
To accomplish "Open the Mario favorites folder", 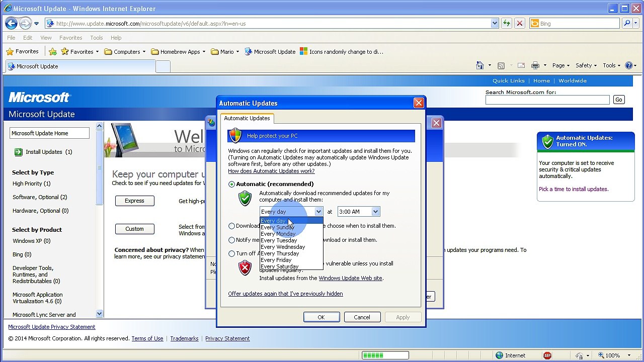I will tap(225, 51).
